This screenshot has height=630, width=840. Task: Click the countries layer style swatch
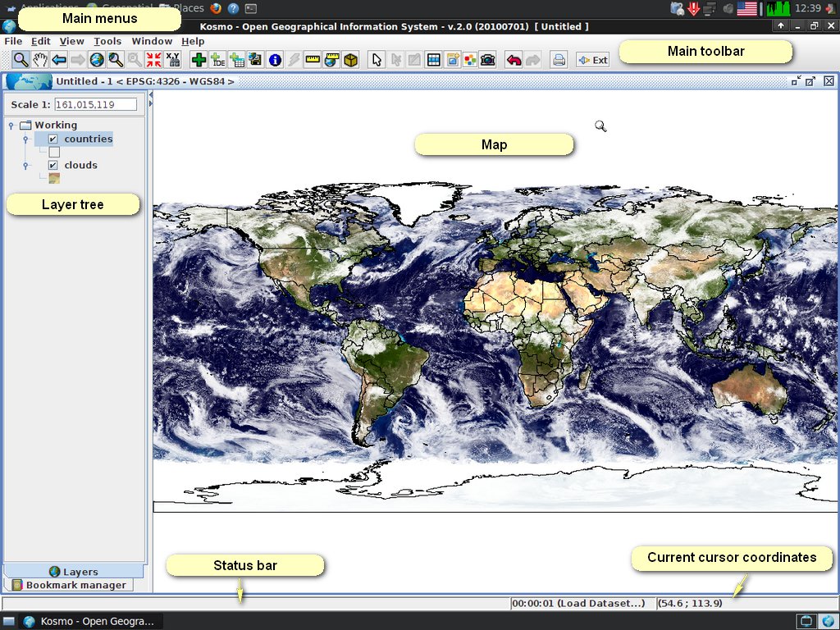point(54,153)
